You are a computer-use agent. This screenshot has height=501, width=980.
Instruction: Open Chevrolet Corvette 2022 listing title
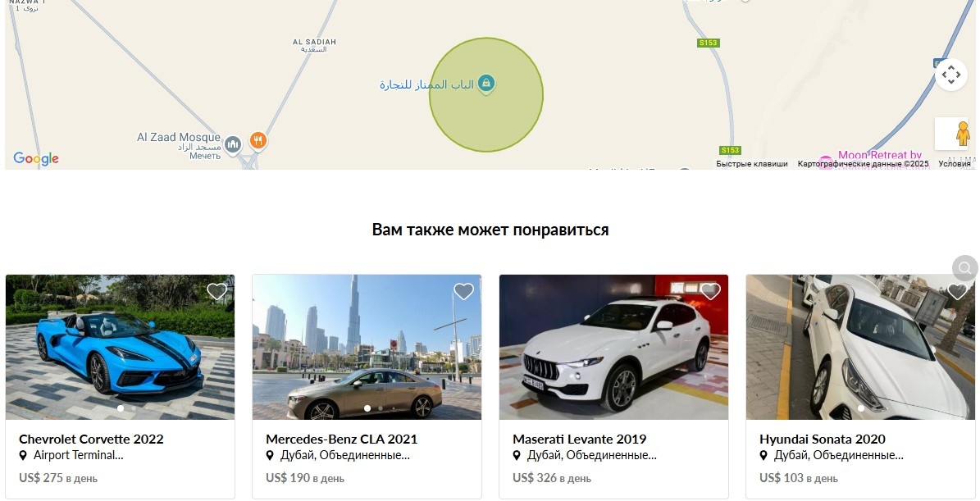coord(91,440)
